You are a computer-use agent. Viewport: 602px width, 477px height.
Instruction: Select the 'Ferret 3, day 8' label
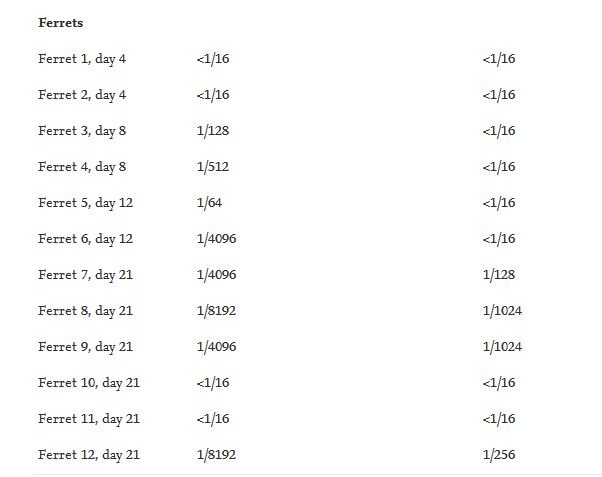pos(82,131)
